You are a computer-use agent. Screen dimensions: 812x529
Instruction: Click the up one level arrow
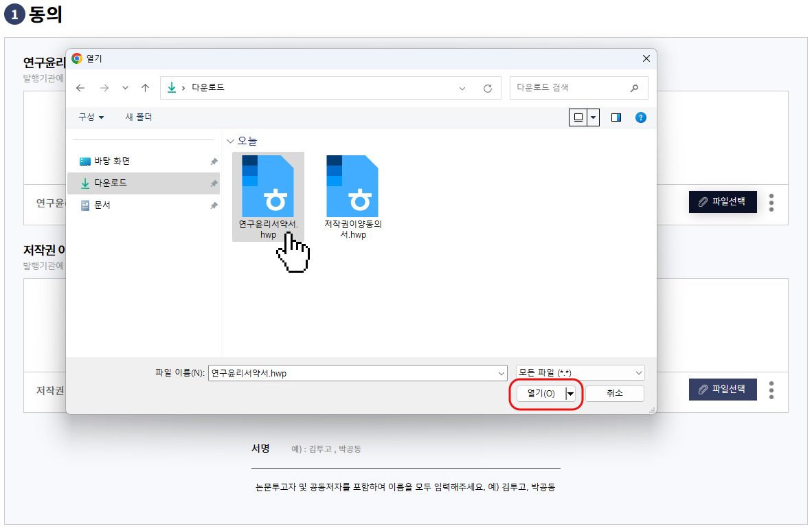[x=145, y=88]
